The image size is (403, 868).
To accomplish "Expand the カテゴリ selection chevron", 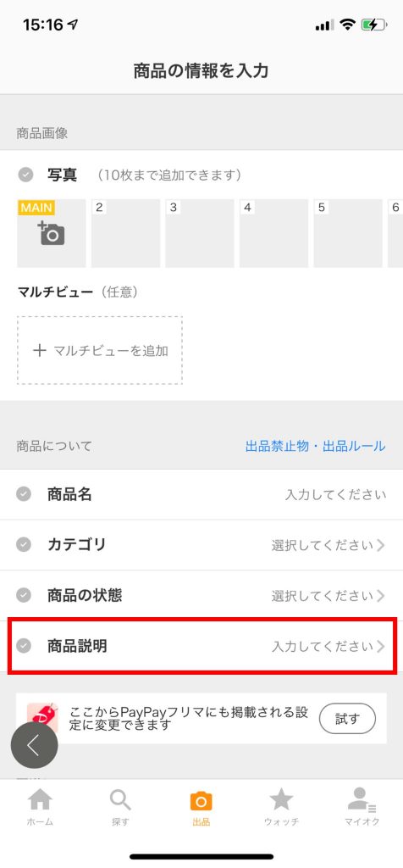I will click(x=380, y=545).
